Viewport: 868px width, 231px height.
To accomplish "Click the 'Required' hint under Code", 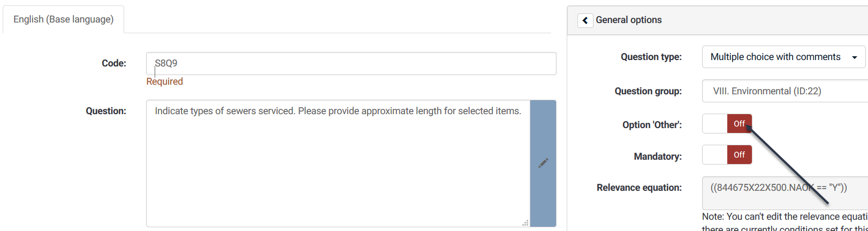I will point(164,81).
